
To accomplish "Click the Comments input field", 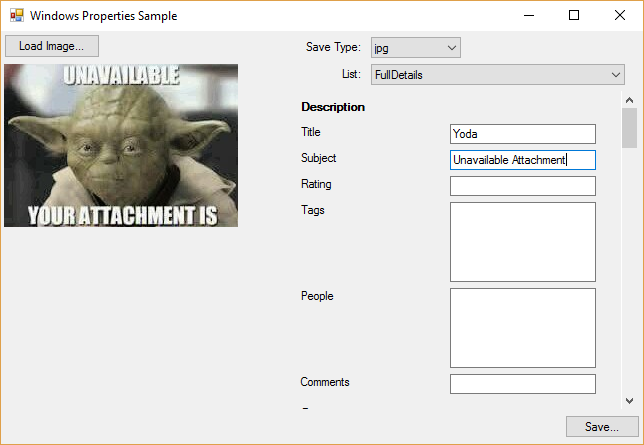I will pos(523,384).
